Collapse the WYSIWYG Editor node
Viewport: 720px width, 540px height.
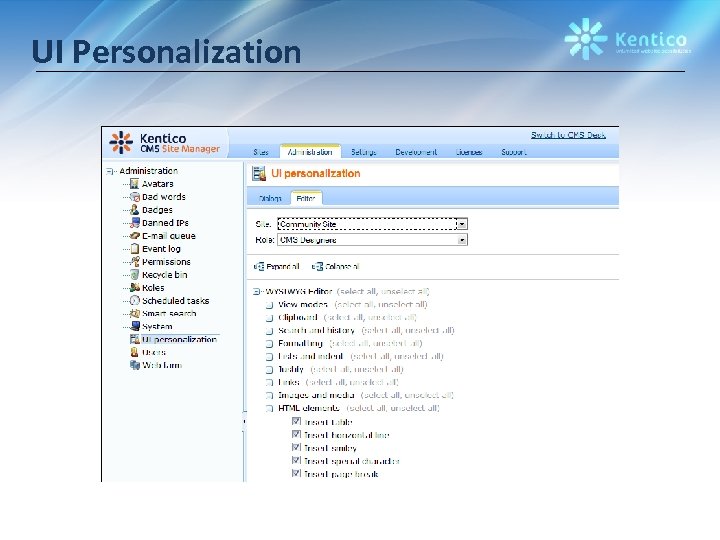[256, 292]
